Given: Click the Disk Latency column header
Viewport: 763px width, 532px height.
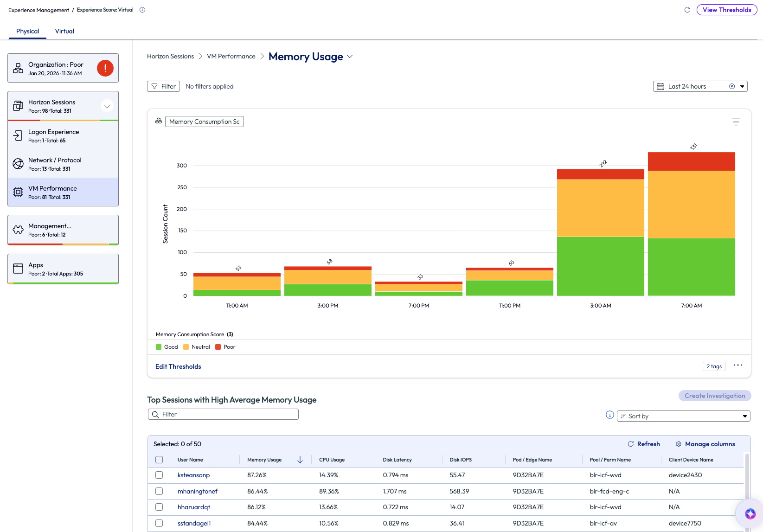Looking at the screenshot, I should point(397,460).
